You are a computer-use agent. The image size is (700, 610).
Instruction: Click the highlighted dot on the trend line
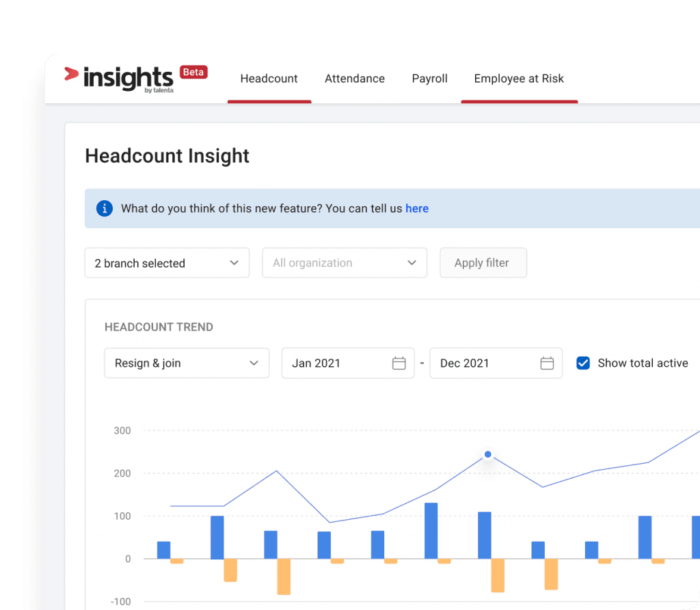coord(487,454)
